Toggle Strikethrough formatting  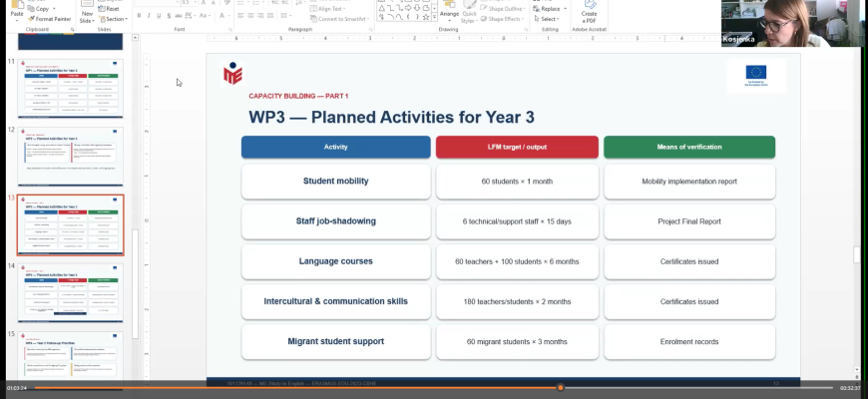(x=179, y=16)
